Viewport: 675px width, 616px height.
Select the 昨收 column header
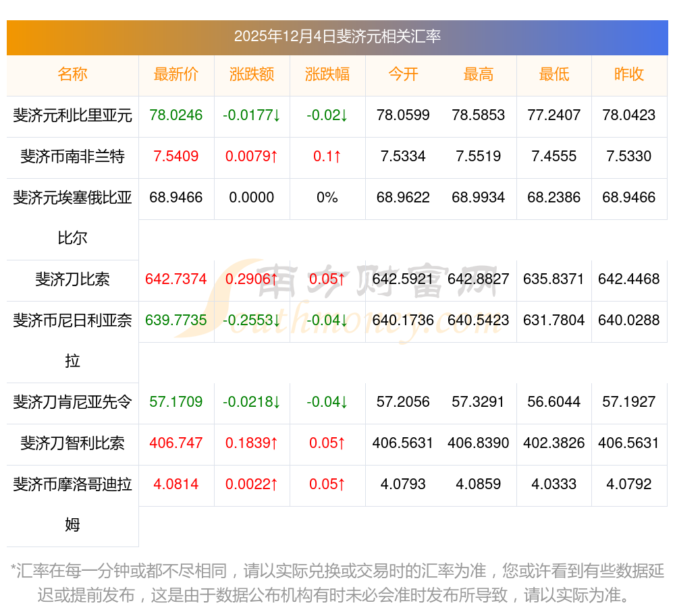(629, 74)
